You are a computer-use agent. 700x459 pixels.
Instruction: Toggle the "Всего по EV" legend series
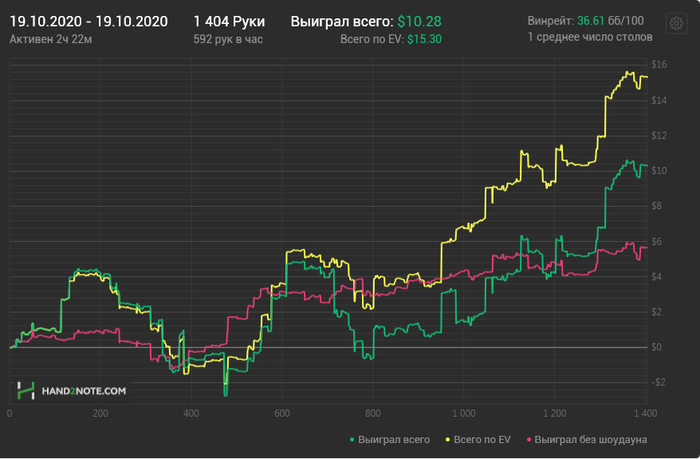(478, 440)
